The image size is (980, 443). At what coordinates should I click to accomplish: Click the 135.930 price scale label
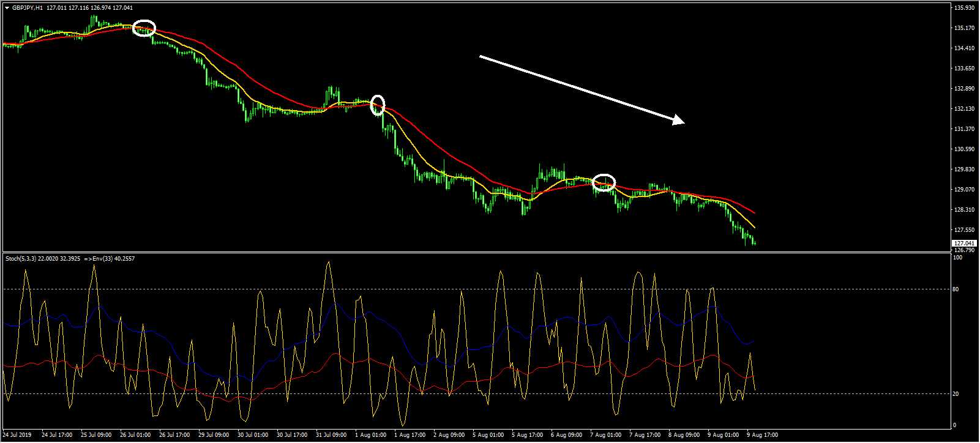(x=963, y=8)
